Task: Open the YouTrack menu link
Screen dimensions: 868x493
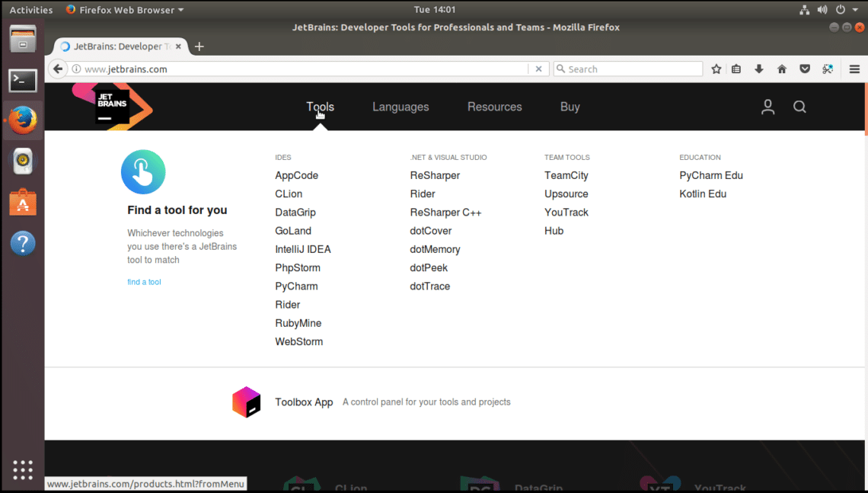Action: (x=566, y=212)
